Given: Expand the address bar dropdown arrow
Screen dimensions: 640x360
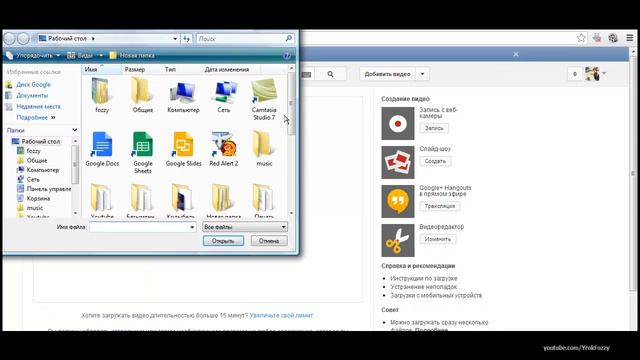Looking at the screenshot, I should click(x=175, y=39).
